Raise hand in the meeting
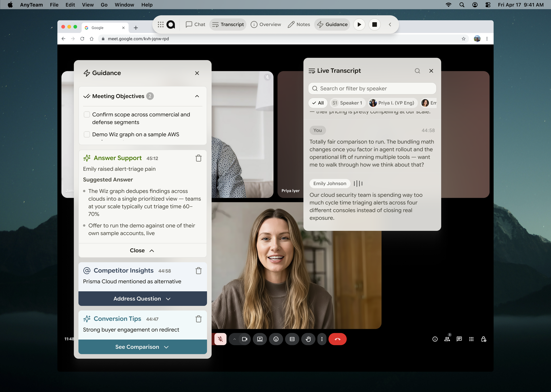The height and width of the screenshot is (392, 551). [x=308, y=339]
